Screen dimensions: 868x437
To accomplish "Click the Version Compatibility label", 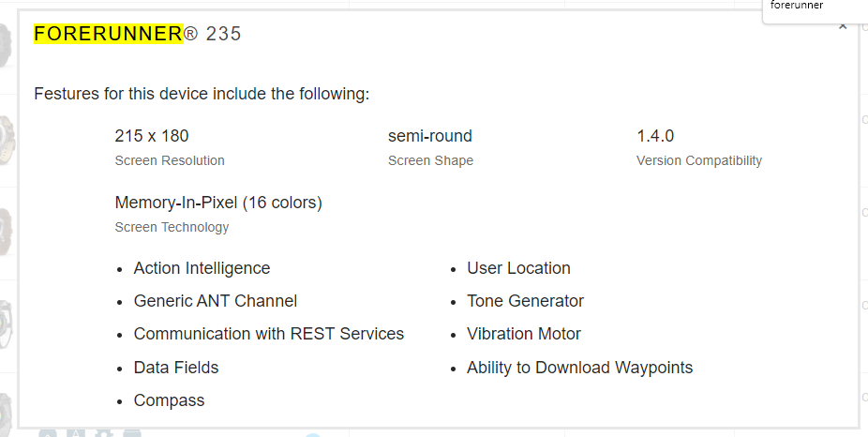I will [x=699, y=160].
